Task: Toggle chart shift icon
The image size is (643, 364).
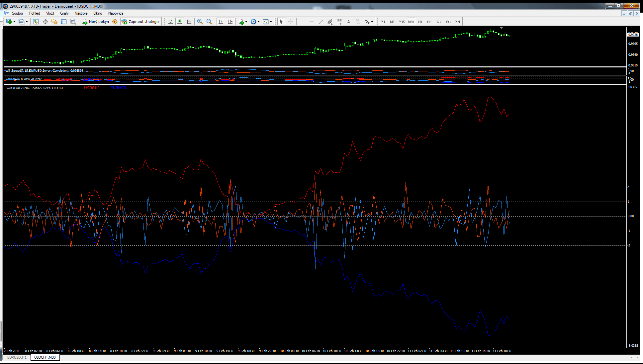Action: 230,22
